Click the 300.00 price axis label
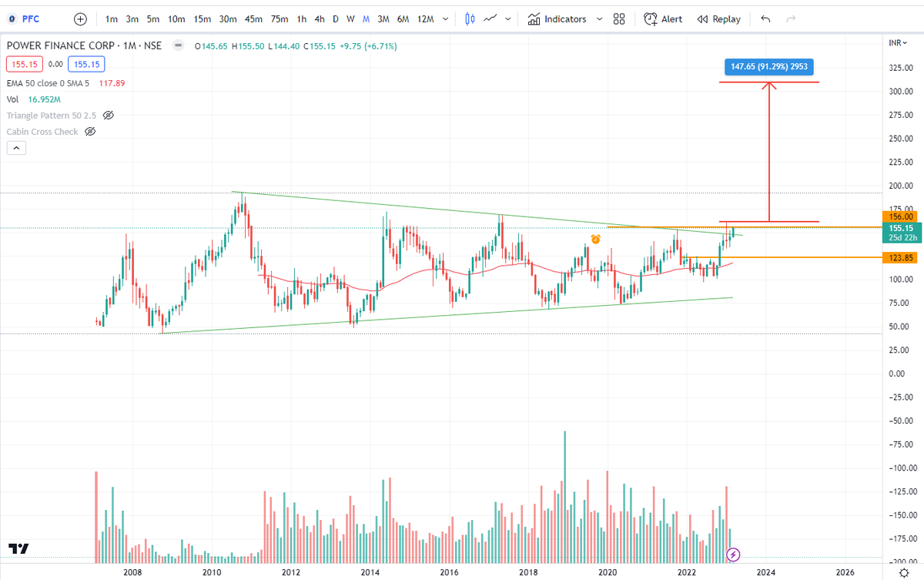Screen dimensions: 924x580 pos(899,91)
